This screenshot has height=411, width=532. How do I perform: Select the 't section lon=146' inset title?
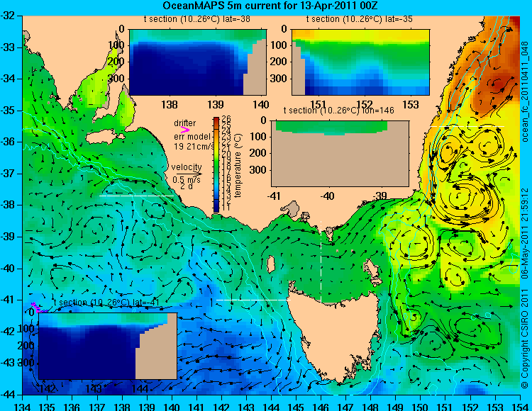point(338,111)
